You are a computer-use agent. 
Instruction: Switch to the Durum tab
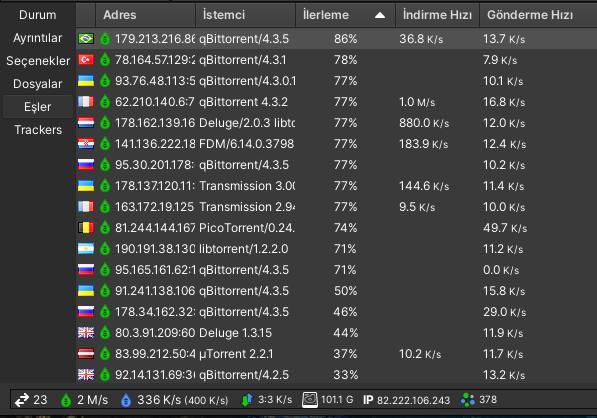pos(38,15)
